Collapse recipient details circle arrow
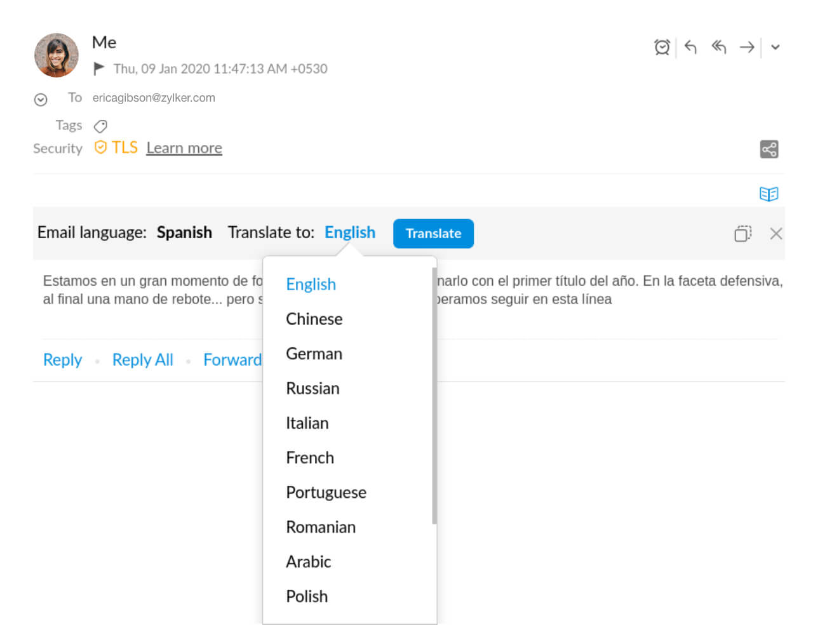Screen dimensions: 813x644 click(41, 100)
